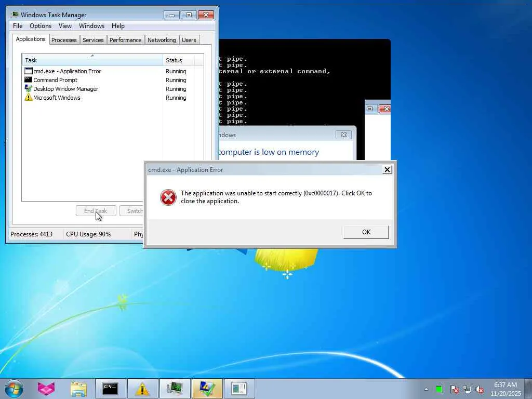Image resolution: width=532 pixels, height=399 pixels.
Task: Select the Applications tab
Action: point(31,39)
